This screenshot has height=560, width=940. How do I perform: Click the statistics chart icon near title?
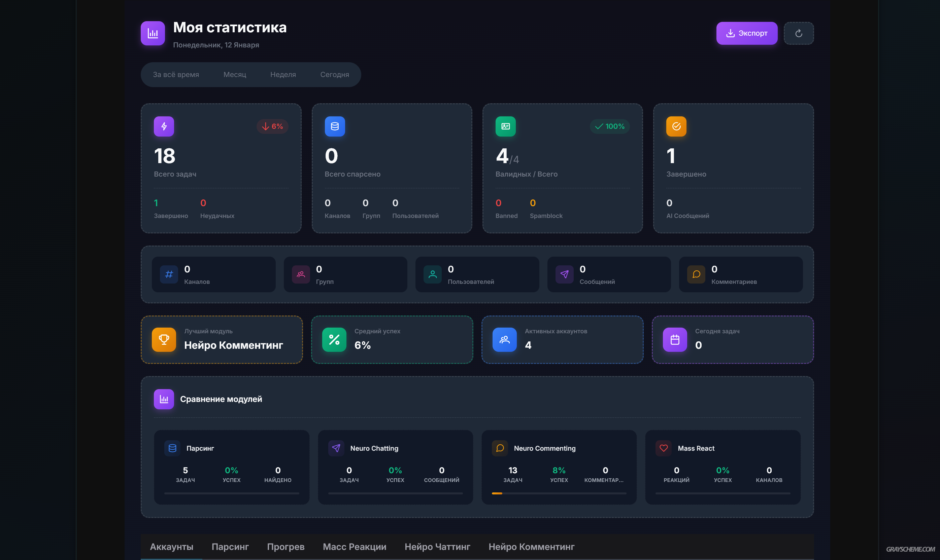(x=153, y=33)
